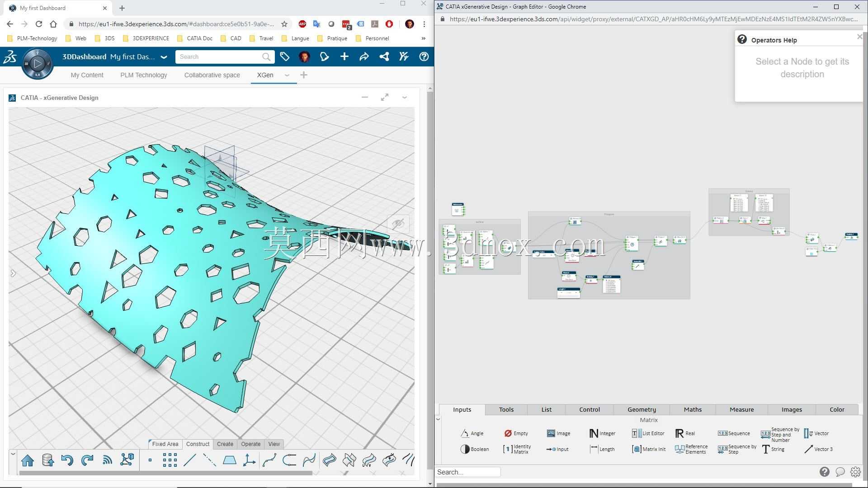The image size is (868, 488).
Task: Insert a Vector 3 input node
Action: point(818,449)
